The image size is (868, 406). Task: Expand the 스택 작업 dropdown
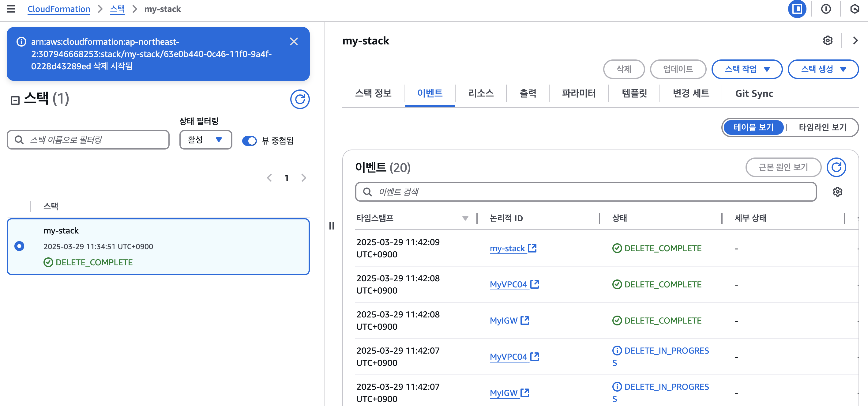click(747, 69)
